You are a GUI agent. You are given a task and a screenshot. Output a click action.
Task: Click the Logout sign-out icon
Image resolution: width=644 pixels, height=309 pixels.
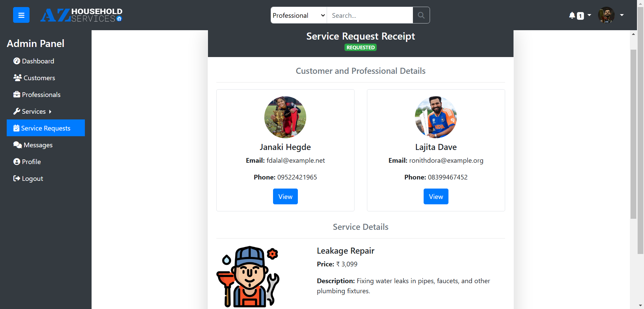click(x=16, y=178)
